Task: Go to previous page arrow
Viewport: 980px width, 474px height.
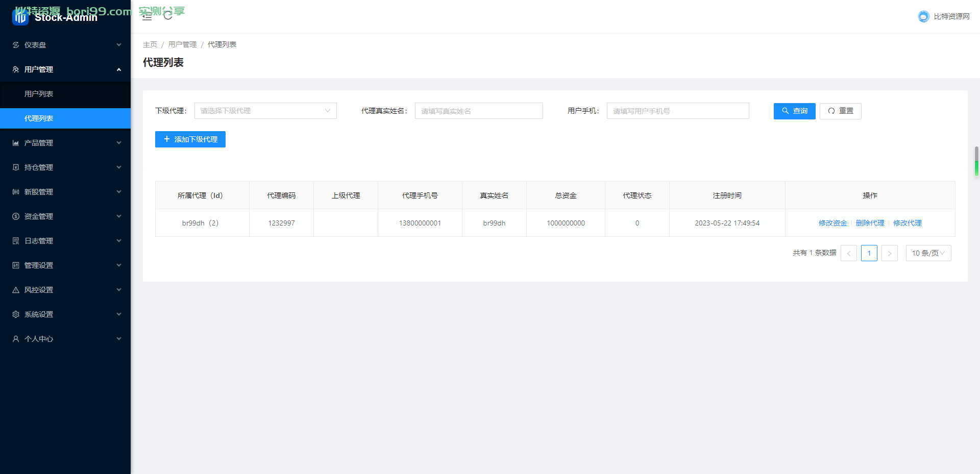Action: [849, 253]
